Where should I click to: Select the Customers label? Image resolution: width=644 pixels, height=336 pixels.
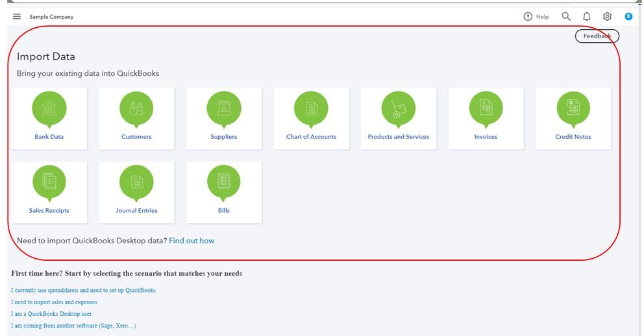click(x=136, y=137)
